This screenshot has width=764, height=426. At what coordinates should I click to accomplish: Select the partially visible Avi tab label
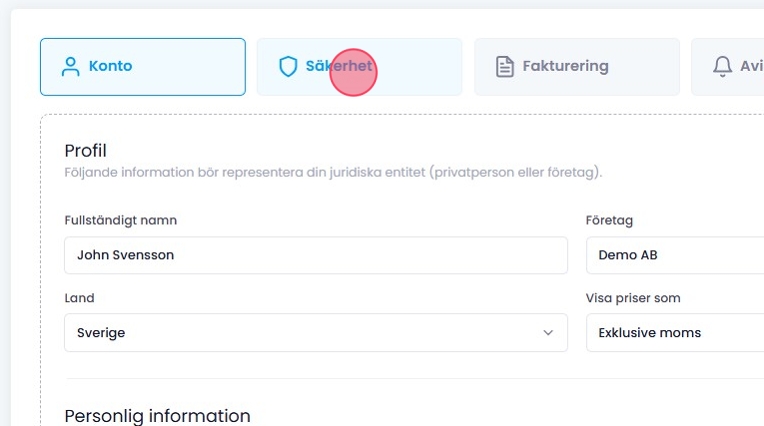[750, 67]
